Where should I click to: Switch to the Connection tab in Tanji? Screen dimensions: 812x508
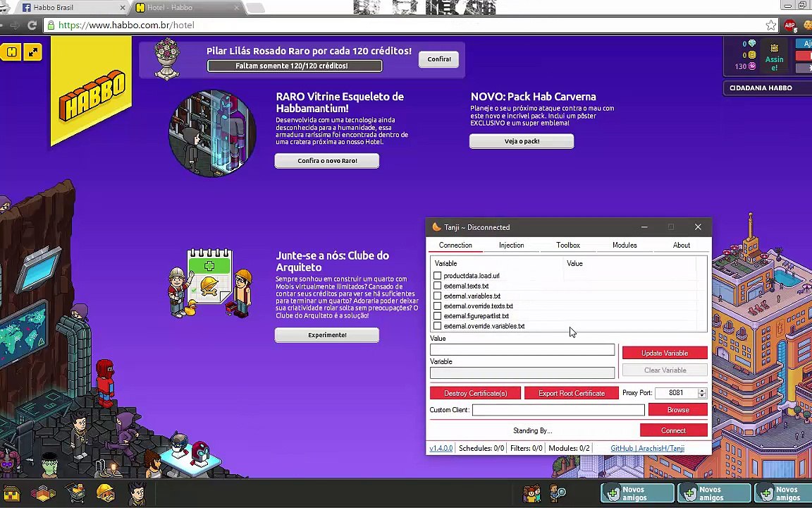point(455,246)
